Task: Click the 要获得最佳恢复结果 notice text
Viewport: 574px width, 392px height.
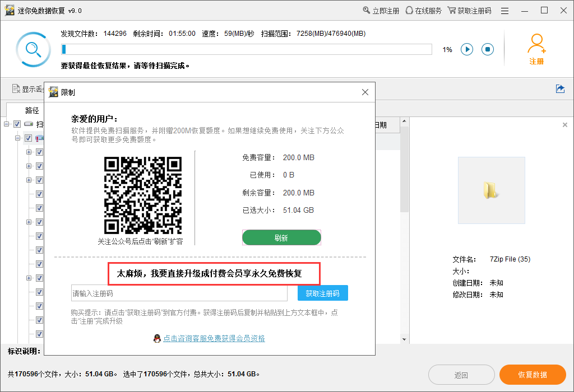Action: point(125,66)
